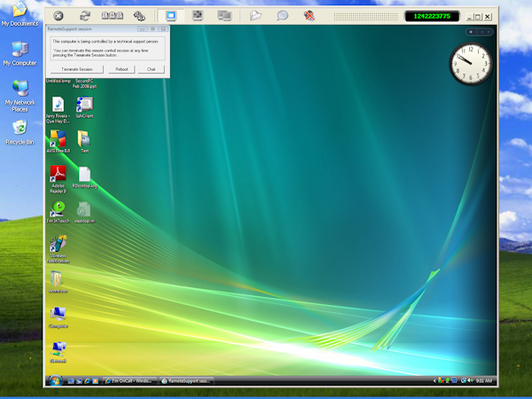Click the dual monitor toolbar icon

click(224, 15)
